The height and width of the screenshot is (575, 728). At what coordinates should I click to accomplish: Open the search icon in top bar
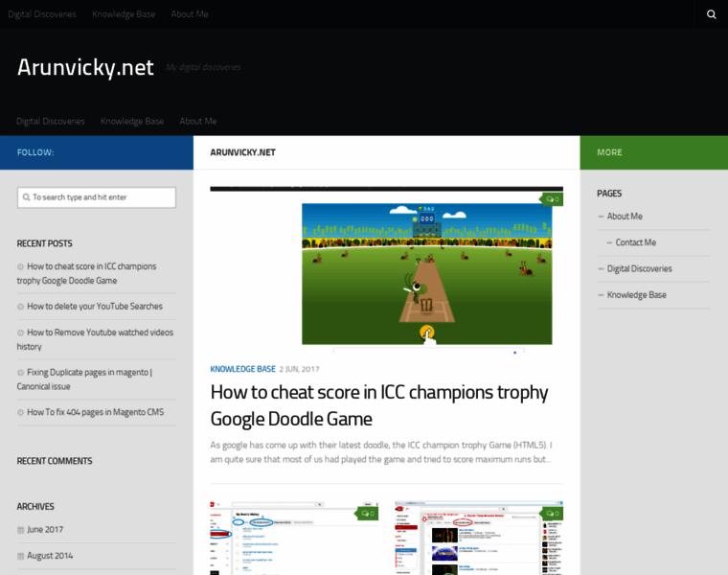tap(712, 14)
